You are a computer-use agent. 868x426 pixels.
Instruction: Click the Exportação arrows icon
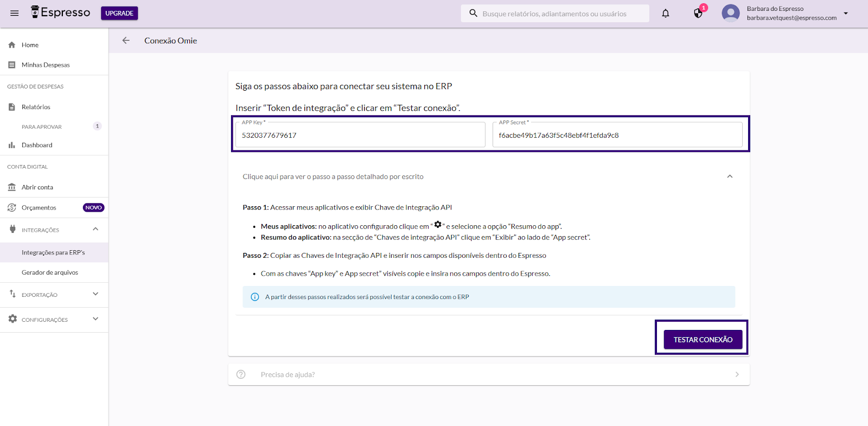[12, 294]
